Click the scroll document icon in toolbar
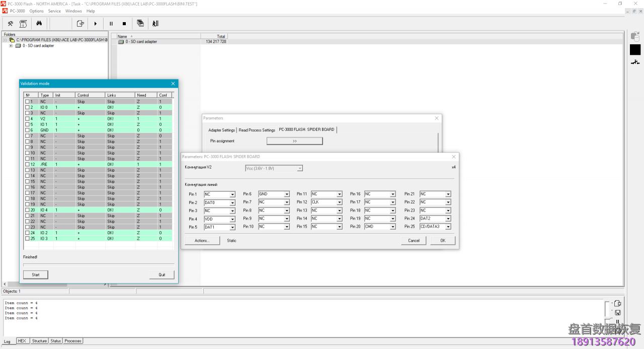The height and width of the screenshot is (349, 644). 23,24
